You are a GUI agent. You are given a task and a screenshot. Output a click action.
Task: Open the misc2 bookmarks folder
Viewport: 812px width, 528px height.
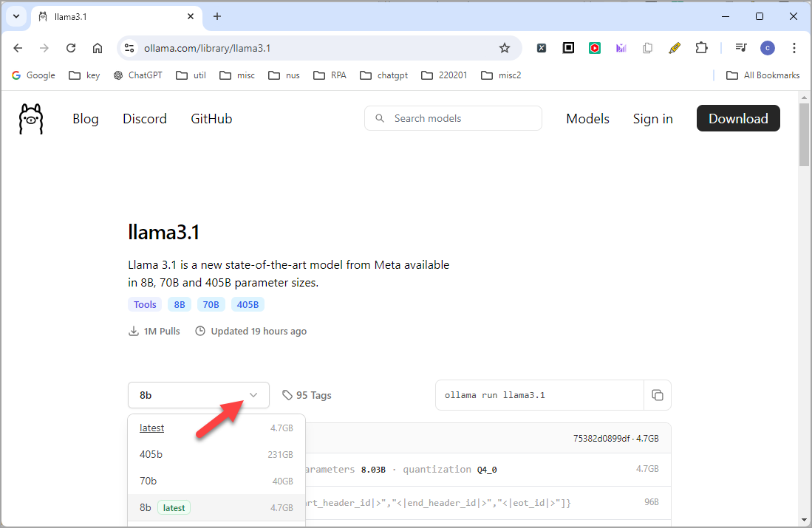[x=501, y=75]
